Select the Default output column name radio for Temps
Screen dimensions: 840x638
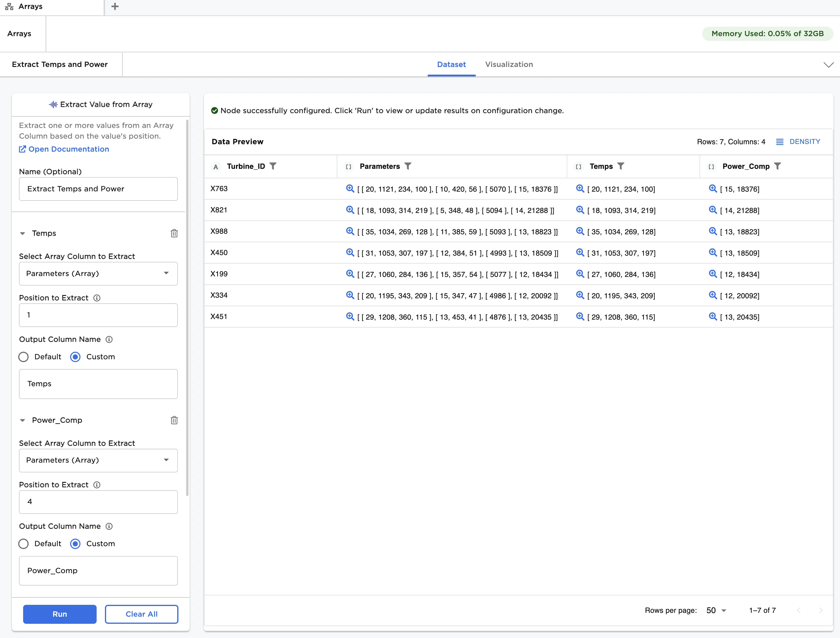pos(23,357)
